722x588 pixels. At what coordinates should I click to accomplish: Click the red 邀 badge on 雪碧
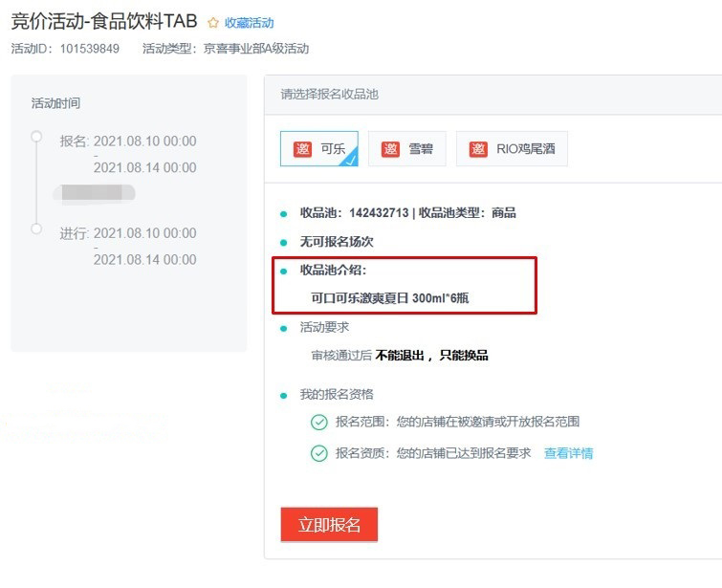pos(390,149)
